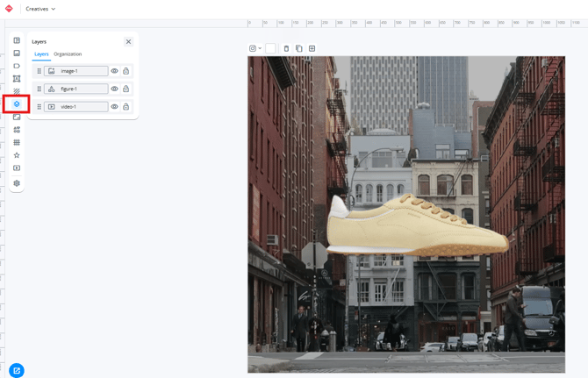588x378 pixels.
Task: Duplicate the canvas with copy icon
Action: [298, 48]
